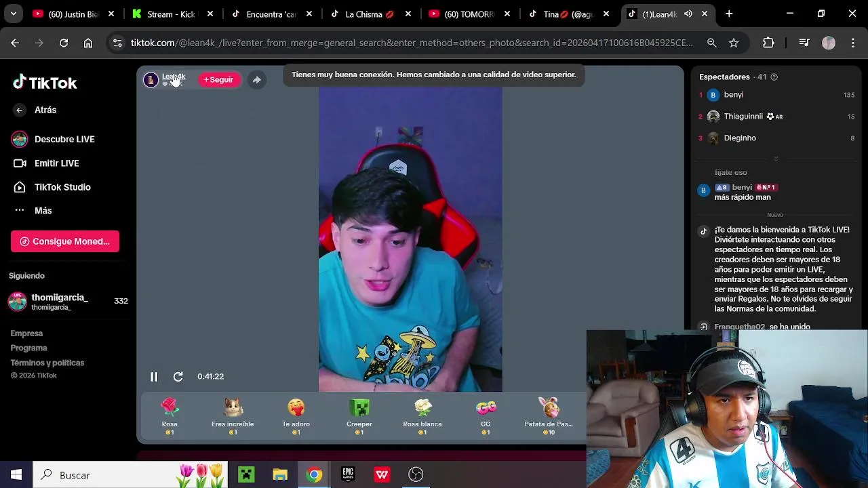Expand the viewer ranking list chevron
868x488 pixels.
[x=776, y=159]
